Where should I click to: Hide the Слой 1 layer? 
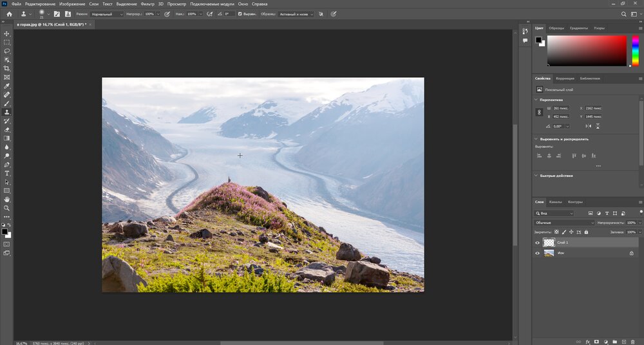tap(538, 243)
